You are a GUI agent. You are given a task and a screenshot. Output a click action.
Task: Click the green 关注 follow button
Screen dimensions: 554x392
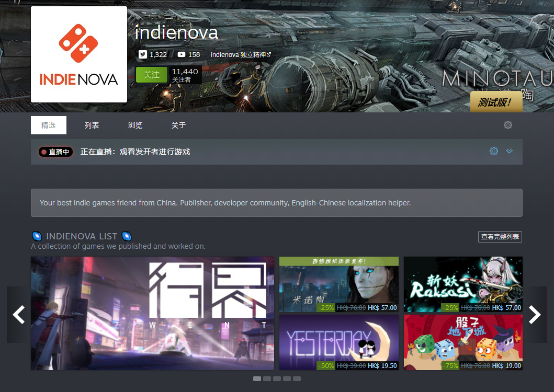[152, 75]
